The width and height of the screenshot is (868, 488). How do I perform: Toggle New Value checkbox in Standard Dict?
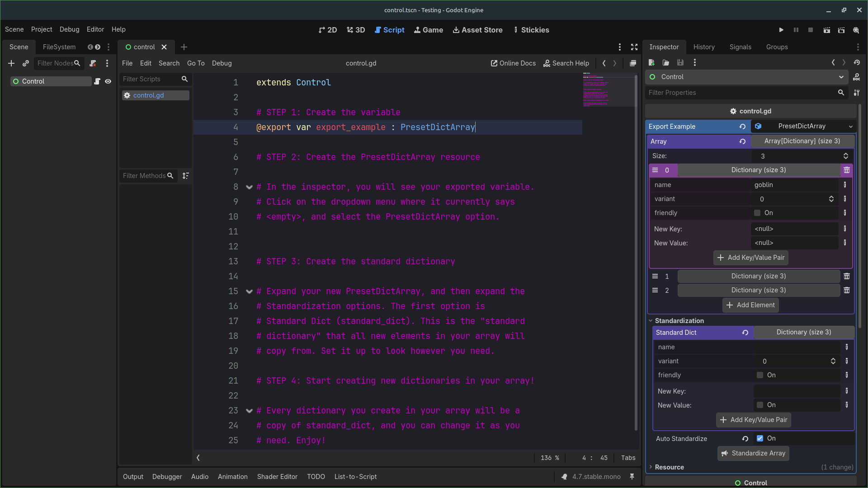coord(760,405)
